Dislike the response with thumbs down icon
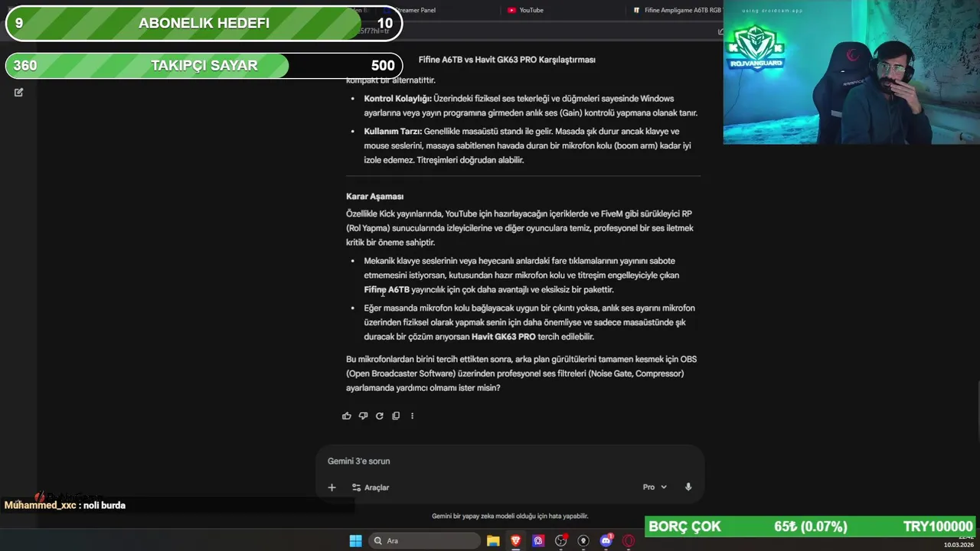980x551 pixels. tap(363, 416)
